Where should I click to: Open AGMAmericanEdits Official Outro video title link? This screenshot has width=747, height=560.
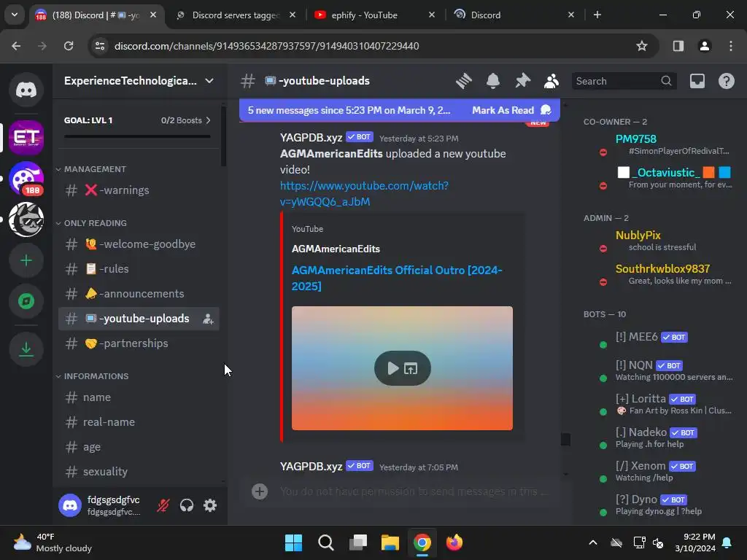pyautogui.click(x=397, y=278)
